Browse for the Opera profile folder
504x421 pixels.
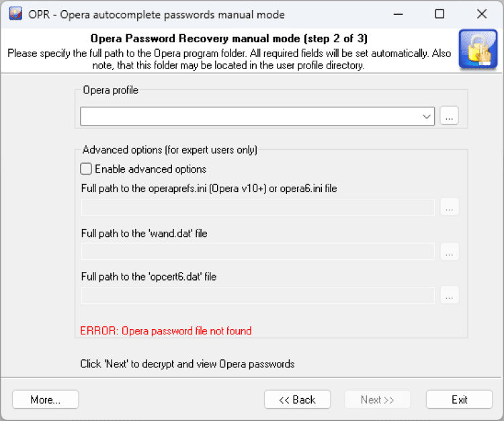click(450, 116)
